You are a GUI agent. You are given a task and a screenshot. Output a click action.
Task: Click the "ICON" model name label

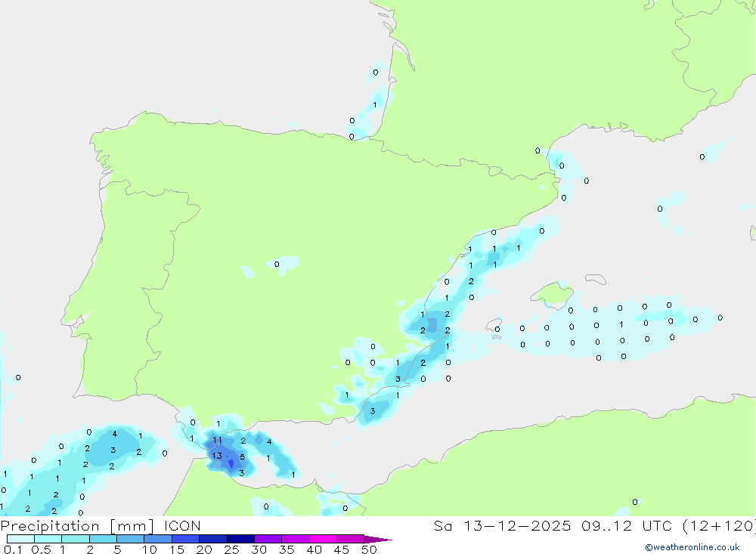pos(182,525)
